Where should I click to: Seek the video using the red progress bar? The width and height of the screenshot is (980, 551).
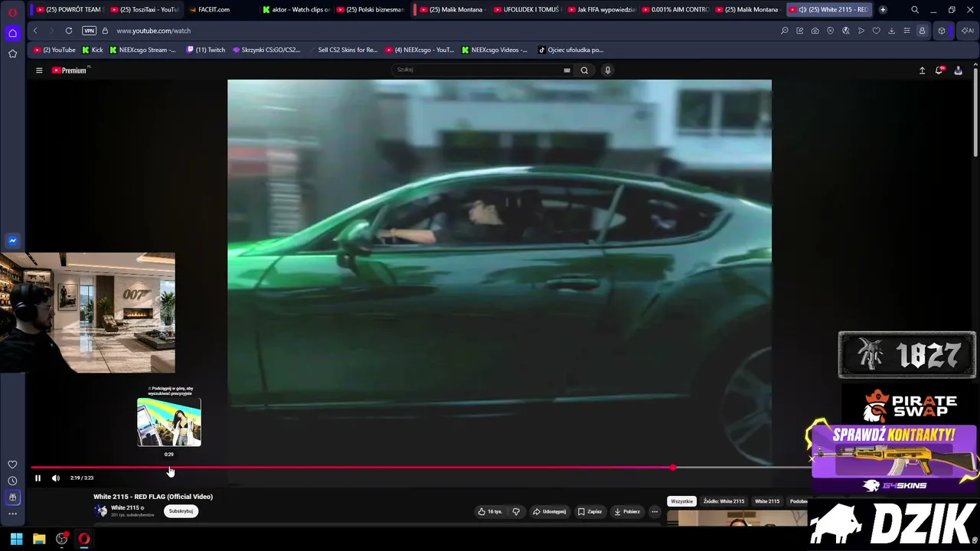point(421,468)
